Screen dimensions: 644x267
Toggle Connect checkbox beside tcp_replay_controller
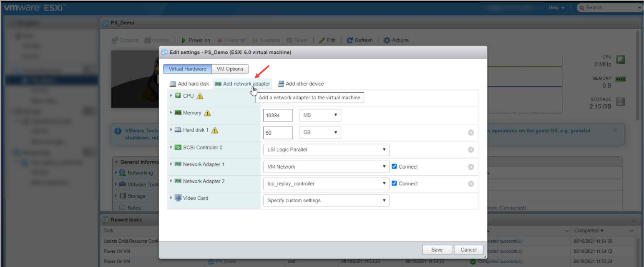[x=394, y=184]
